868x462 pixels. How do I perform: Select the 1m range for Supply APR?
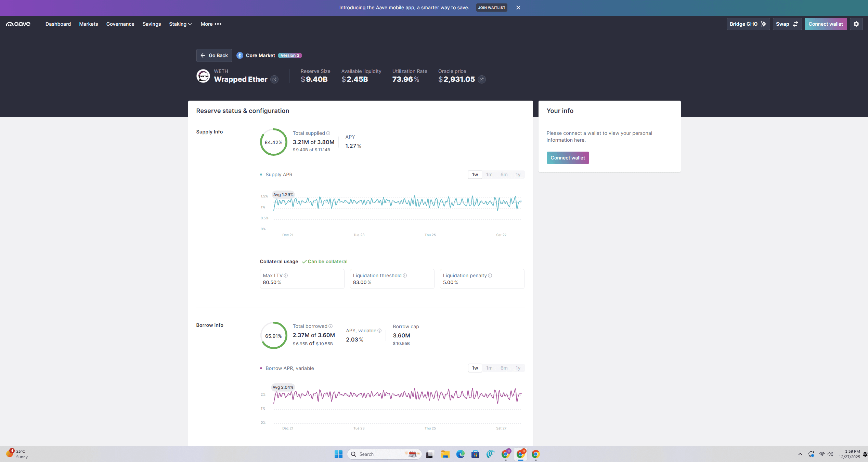pyautogui.click(x=489, y=174)
